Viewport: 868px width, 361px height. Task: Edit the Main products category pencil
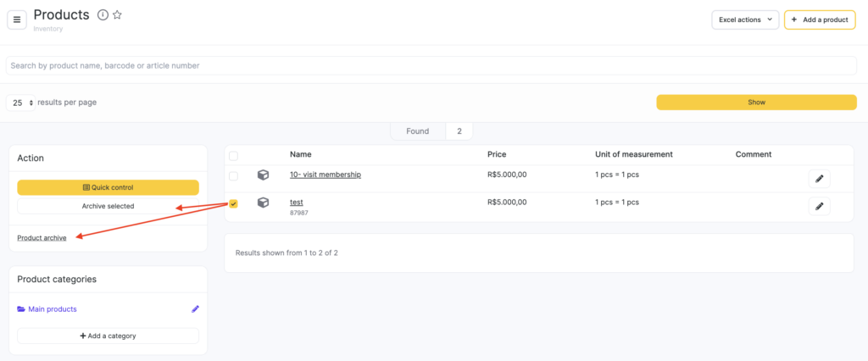coord(195,309)
